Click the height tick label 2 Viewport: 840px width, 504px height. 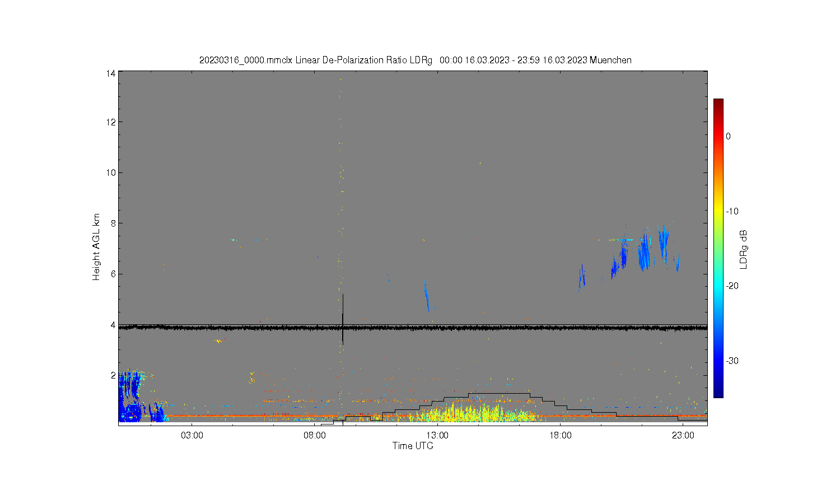pos(113,375)
